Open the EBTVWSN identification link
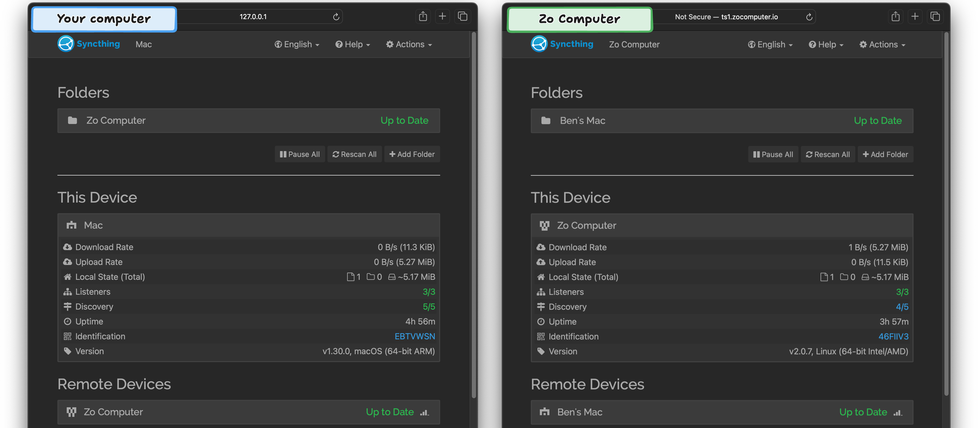The width and height of the screenshot is (980, 428). point(415,336)
